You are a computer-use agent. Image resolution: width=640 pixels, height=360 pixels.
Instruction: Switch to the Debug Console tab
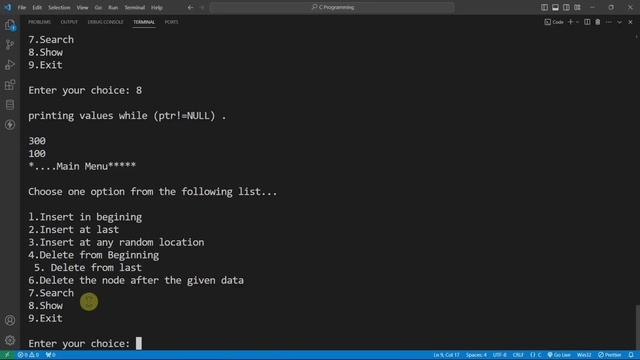click(105, 22)
